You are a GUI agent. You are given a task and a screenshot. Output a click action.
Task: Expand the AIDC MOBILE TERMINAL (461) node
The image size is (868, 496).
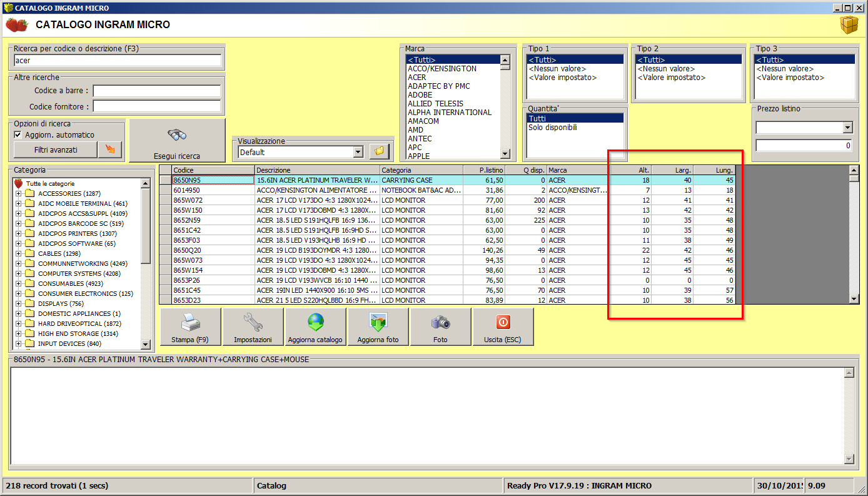point(18,203)
